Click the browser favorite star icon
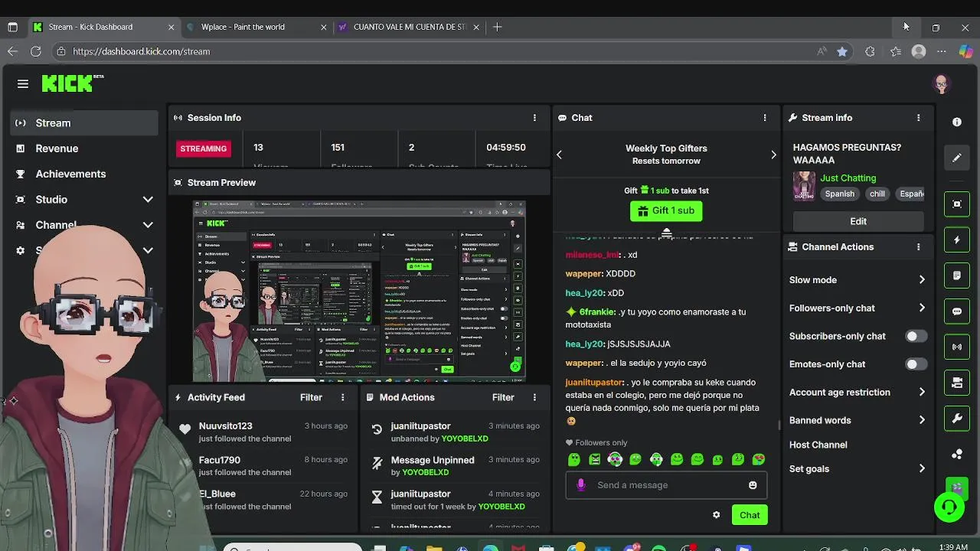The image size is (980, 551). pos(842,51)
